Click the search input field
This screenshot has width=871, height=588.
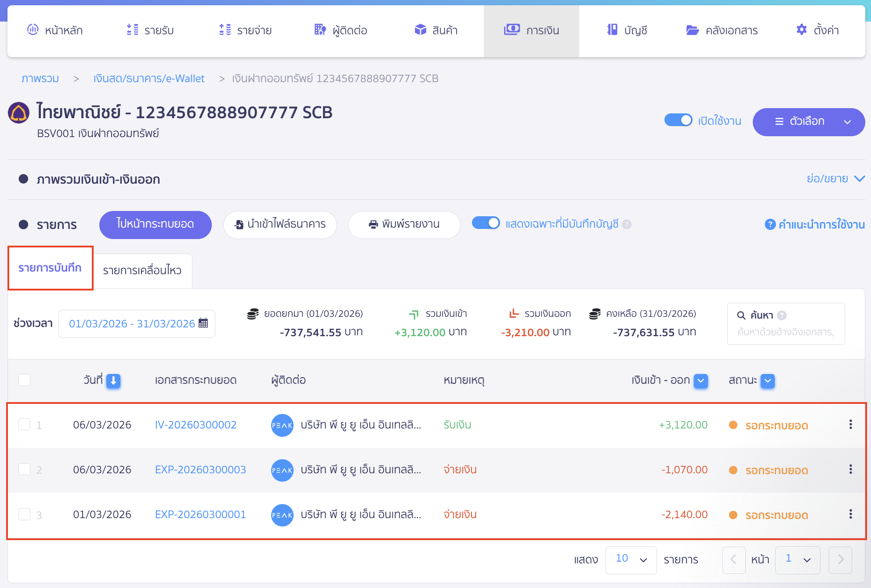[x=785, y=332]
